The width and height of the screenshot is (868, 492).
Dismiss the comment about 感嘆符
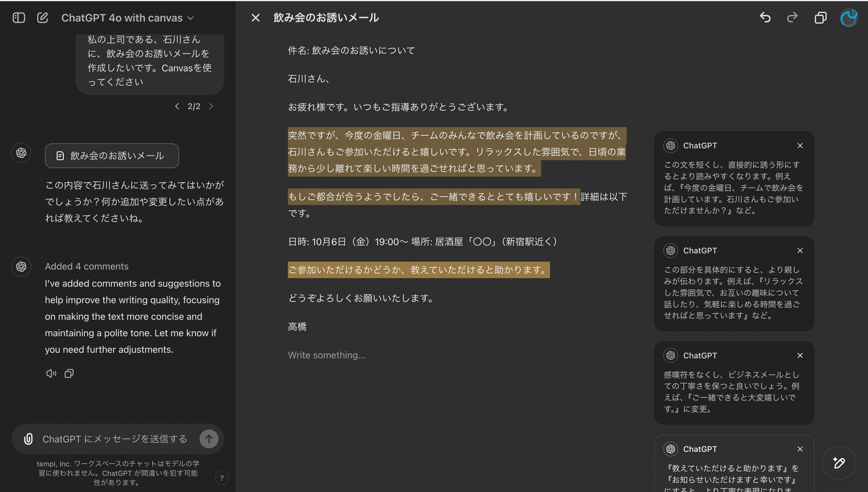tap(800, 355)
